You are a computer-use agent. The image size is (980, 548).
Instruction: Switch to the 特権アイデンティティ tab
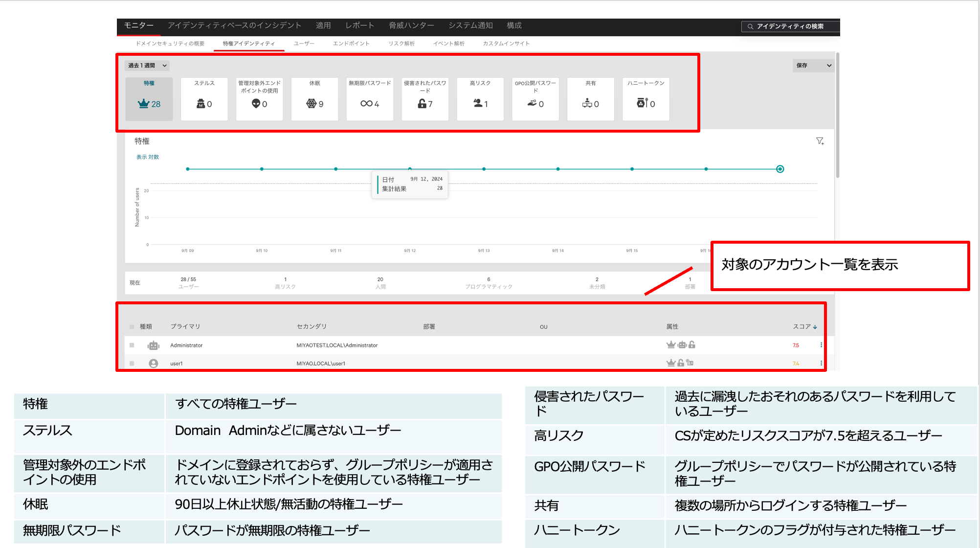coord(248,44)
